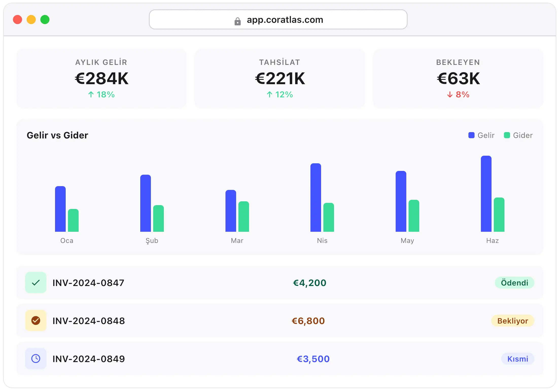This screenshot has width=560, height=392.
Task: Click the green checkmark icon for INV-2024-0847
Action: point(36,282)
